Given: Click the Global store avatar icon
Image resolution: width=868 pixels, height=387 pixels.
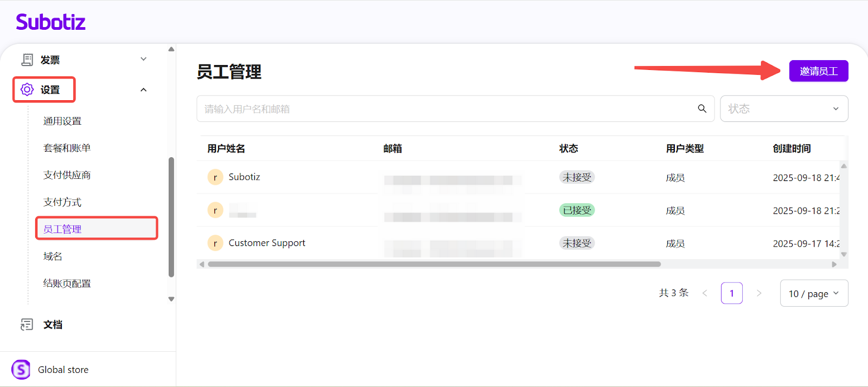Looking at the screenshot, I should (x=21, y=370).
